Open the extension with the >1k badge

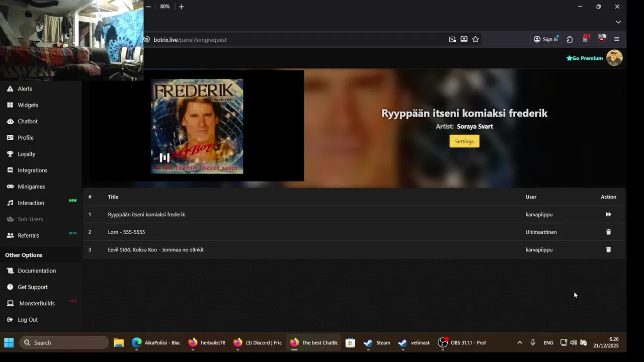pos(602,39)
